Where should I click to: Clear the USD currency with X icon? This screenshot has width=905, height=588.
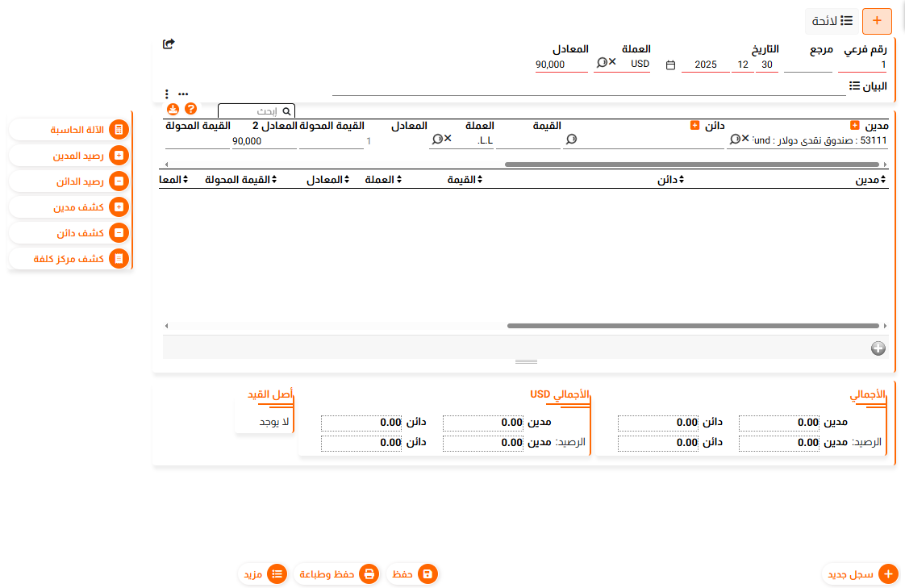click(612, 63)
